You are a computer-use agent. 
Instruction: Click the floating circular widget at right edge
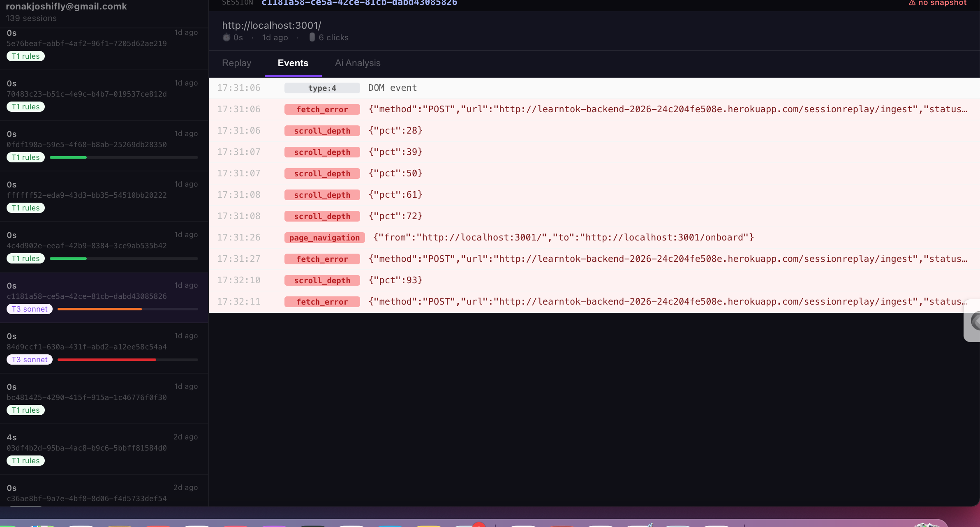point(975,321)
